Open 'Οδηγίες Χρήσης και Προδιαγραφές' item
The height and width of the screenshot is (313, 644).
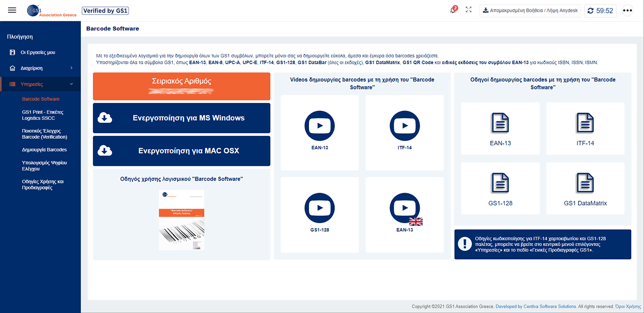(x=43, y=185)
